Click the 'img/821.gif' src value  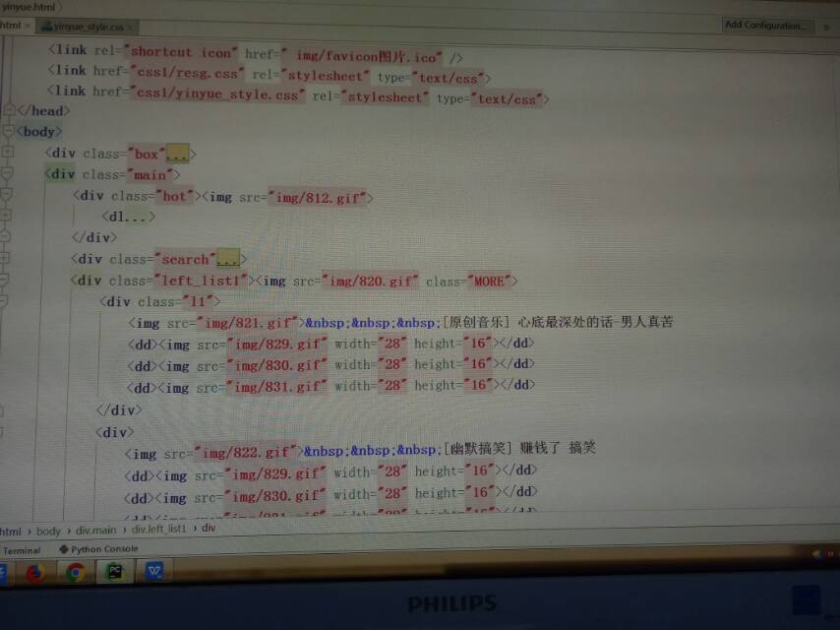tap(248, 323)
